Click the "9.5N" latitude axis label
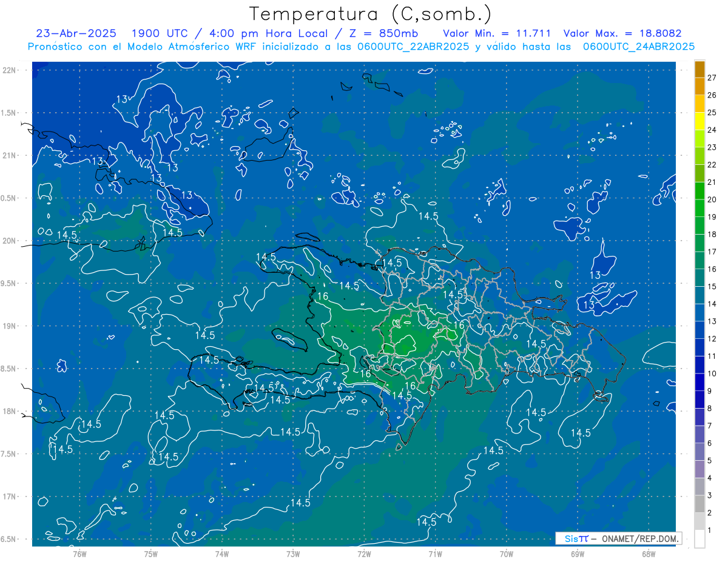 [x=8, y=283]
